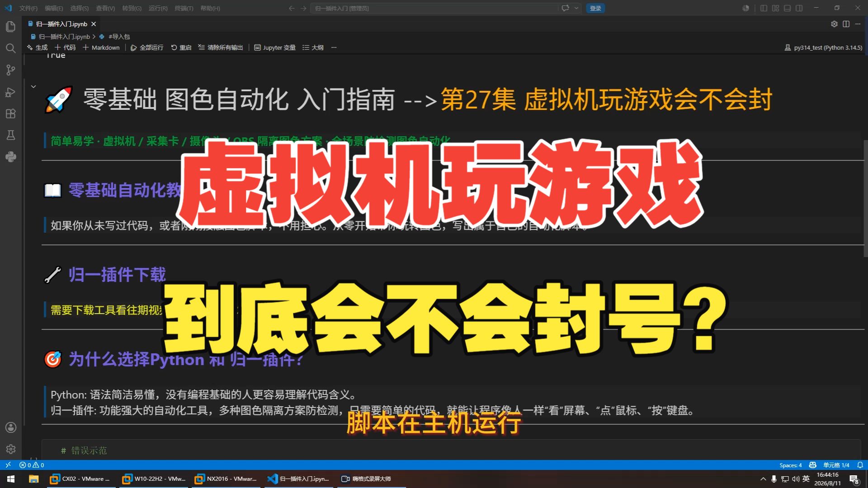Open the Extensions view
The image size is (868, 488).
click(x=10, y=113)
